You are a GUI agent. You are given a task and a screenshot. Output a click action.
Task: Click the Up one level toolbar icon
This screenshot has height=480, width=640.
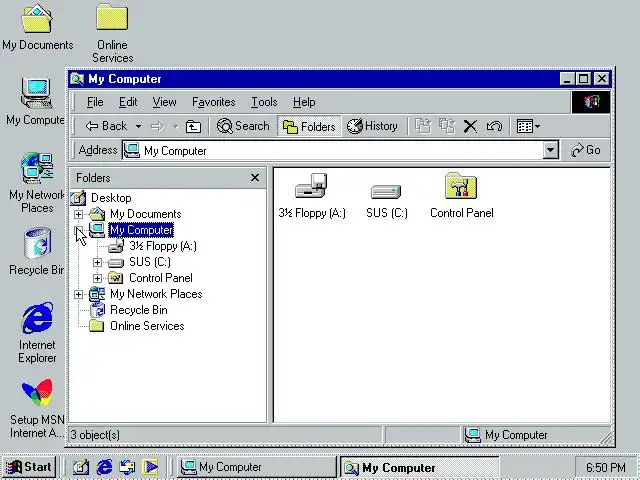pos(193,127)
